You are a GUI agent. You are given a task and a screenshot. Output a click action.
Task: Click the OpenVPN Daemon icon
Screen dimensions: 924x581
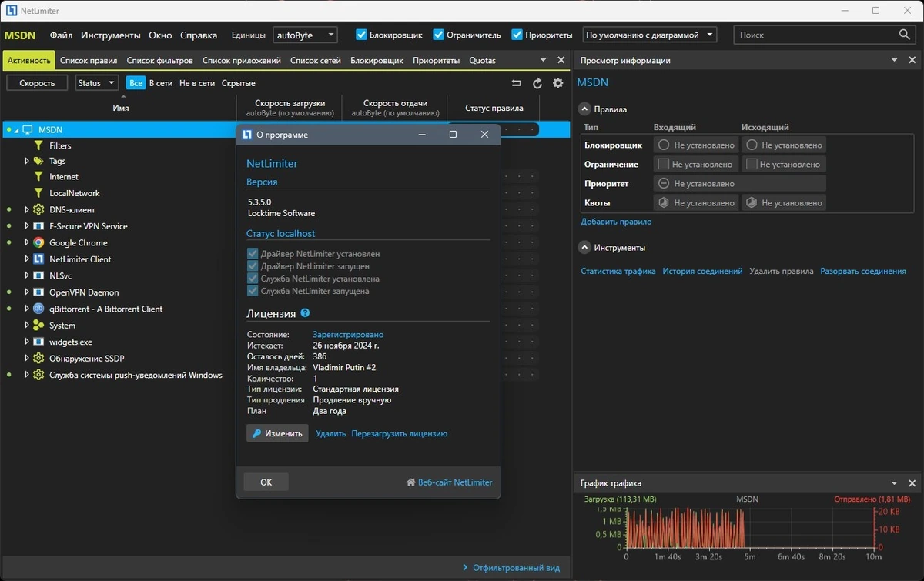(38, 292)
